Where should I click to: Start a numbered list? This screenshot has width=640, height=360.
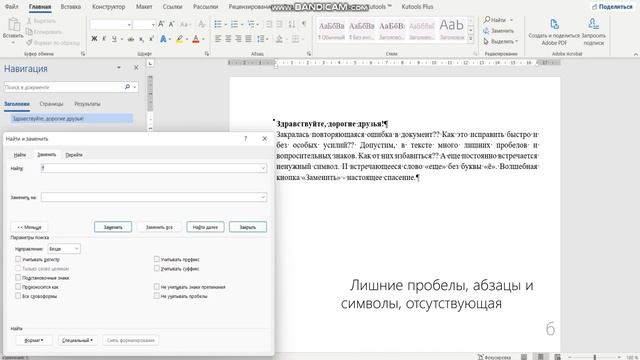(x=234, y=24)
